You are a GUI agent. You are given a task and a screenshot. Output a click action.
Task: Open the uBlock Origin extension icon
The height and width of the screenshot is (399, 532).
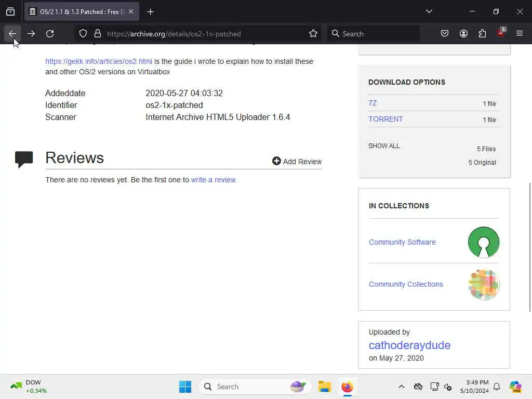point(501,34)
